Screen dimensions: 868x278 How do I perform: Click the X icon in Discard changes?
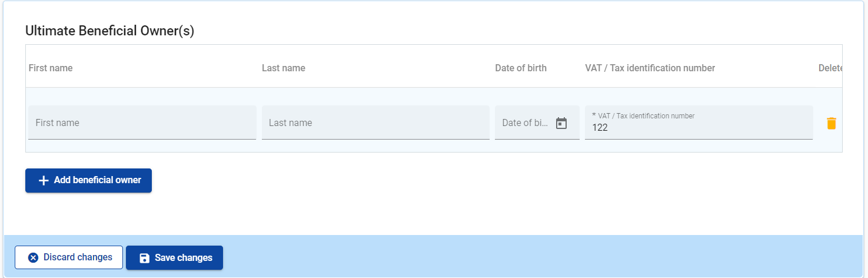(x=33, y=257)
